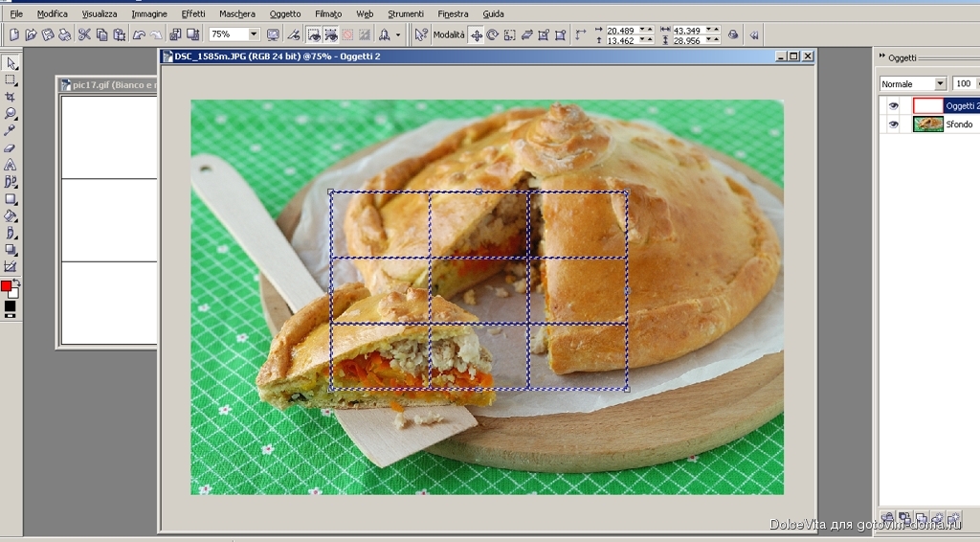Toggle the object marquee visibility button
980x542 pixels.
coord(330,35)
